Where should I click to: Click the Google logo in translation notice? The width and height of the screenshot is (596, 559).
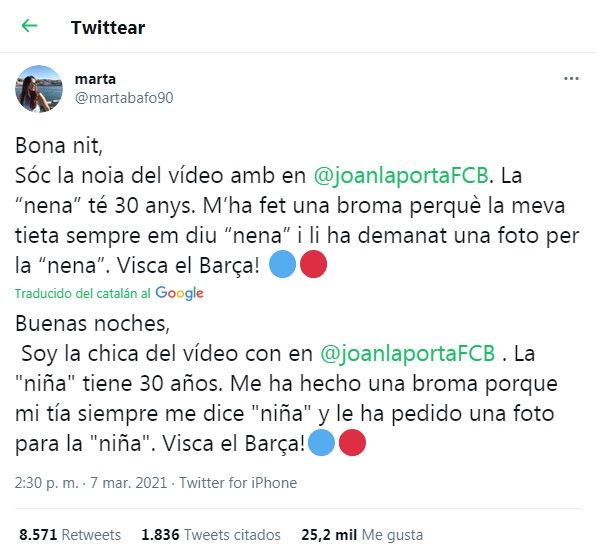click(x=179, y=293)
